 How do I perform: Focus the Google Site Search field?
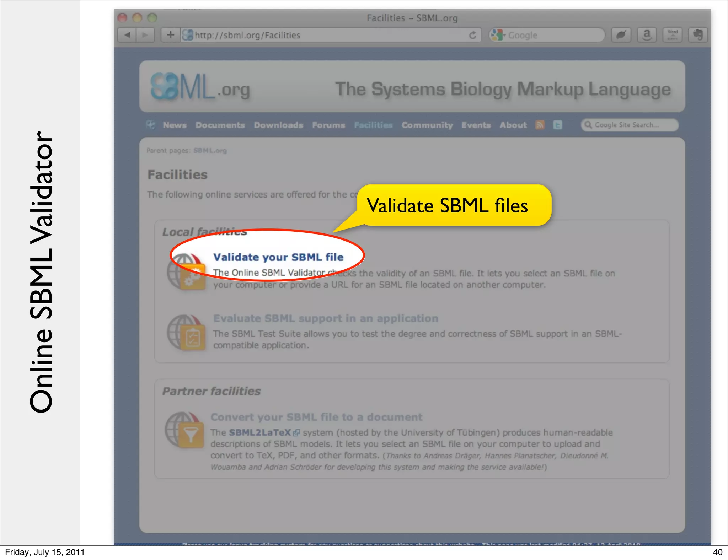tap(630, 125)
